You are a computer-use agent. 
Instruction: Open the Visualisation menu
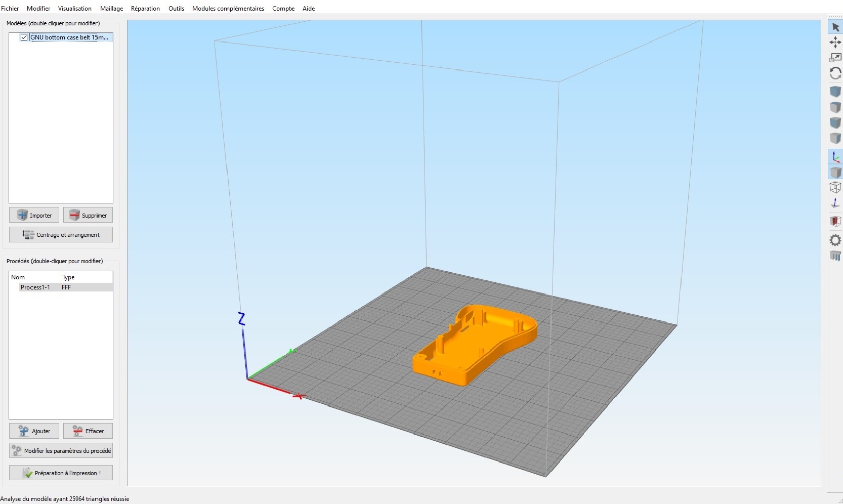pyautogui.click(x=75, y=9)
